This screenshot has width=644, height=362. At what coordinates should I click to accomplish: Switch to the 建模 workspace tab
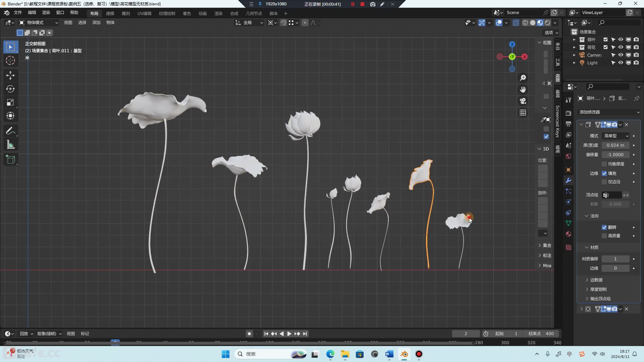tap(110, 13)
